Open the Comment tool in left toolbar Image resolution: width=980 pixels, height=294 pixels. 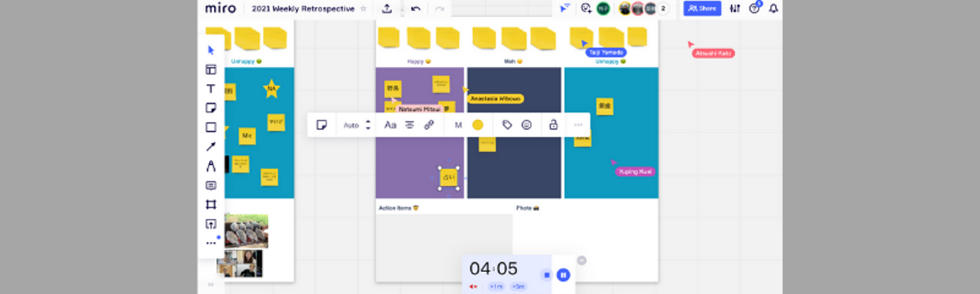pyautogui.click(x=211, y=185)
